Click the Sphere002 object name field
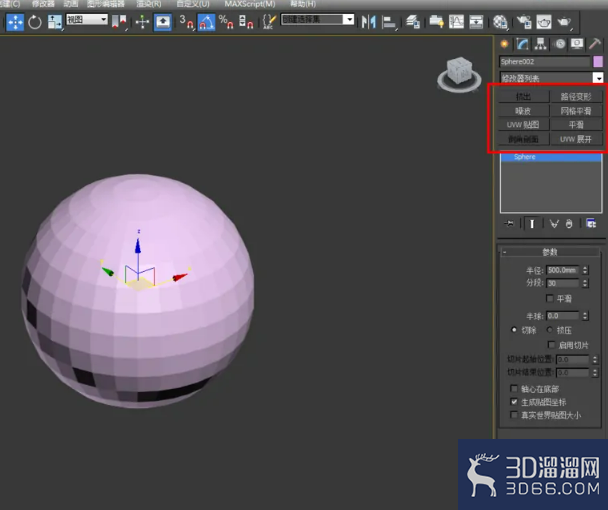This screenshot has height=510, width=608. tap(544, 62)
